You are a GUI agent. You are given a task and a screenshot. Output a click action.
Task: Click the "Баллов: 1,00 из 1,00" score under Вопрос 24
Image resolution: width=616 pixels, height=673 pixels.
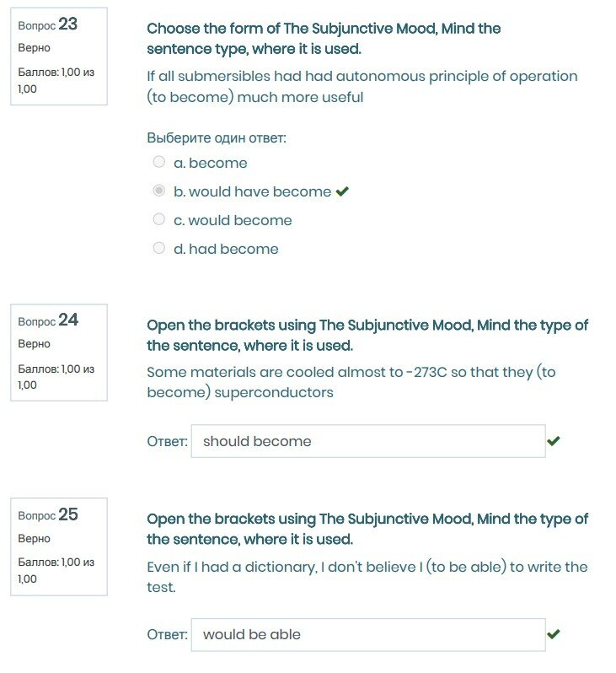pyautogui.click(x=56, y=376)
